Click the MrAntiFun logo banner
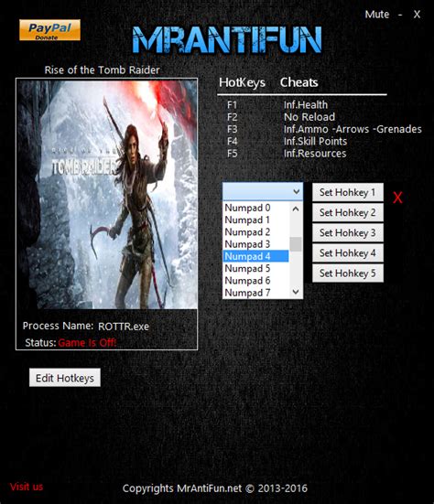This screenshot has height=504, width=434. click(227, 40)
